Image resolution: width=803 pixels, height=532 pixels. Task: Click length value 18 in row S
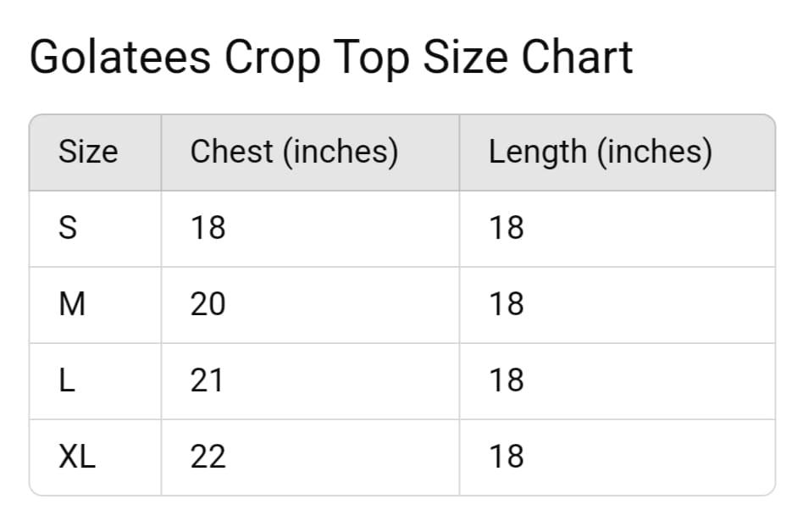pyautogui.click(x=506, y=229)
